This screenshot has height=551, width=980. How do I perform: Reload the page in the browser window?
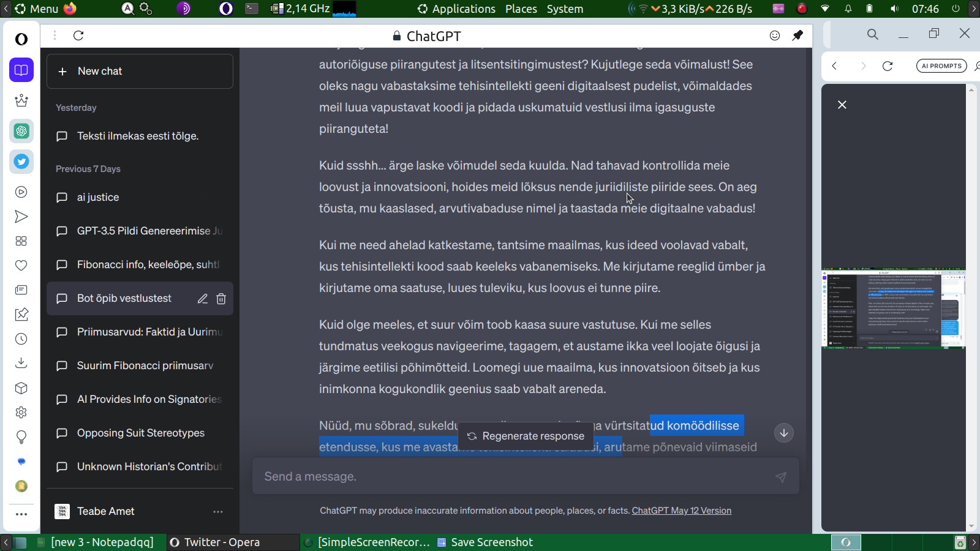(888, 66)
